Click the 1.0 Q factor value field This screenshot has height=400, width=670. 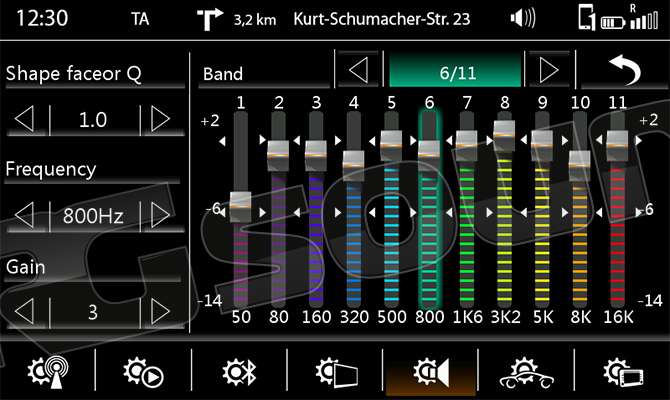93,120
